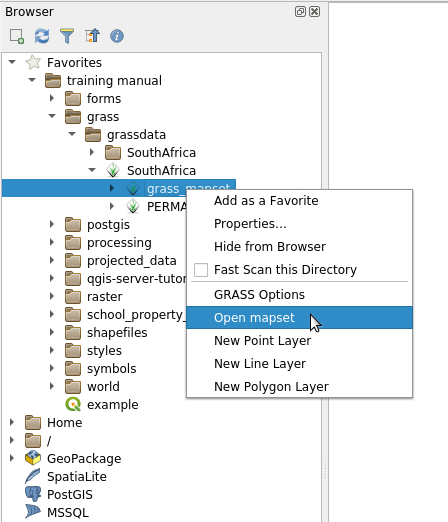Open the Filter Browser funnel icon

tap(67, 36)
